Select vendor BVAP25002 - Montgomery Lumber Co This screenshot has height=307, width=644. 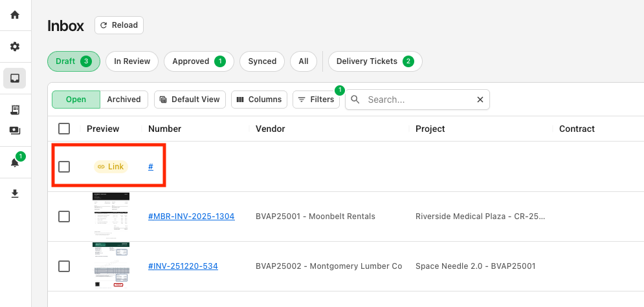[329, 266]
